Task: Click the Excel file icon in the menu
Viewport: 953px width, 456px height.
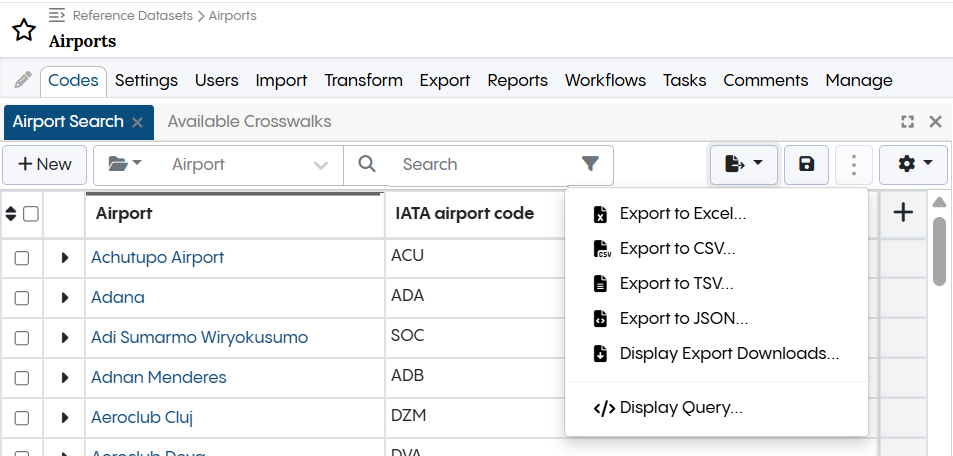Action: click(600, 214)
